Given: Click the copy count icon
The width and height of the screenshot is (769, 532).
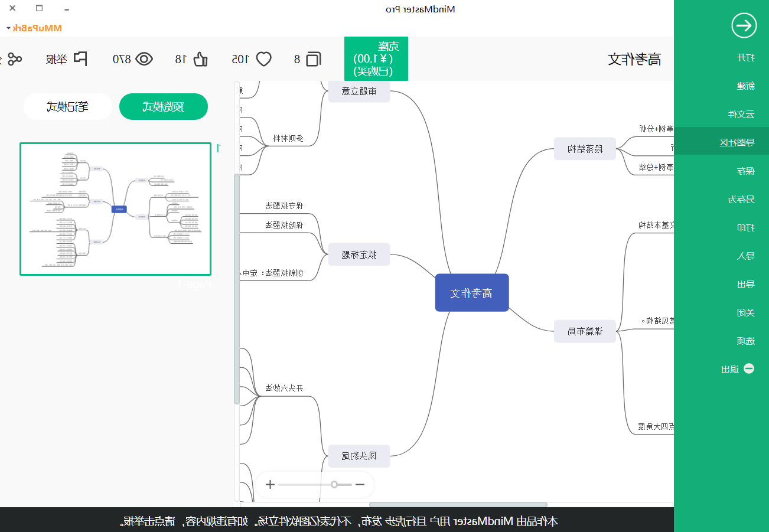Looking at the screenshot, I should (x=314, y=59).
